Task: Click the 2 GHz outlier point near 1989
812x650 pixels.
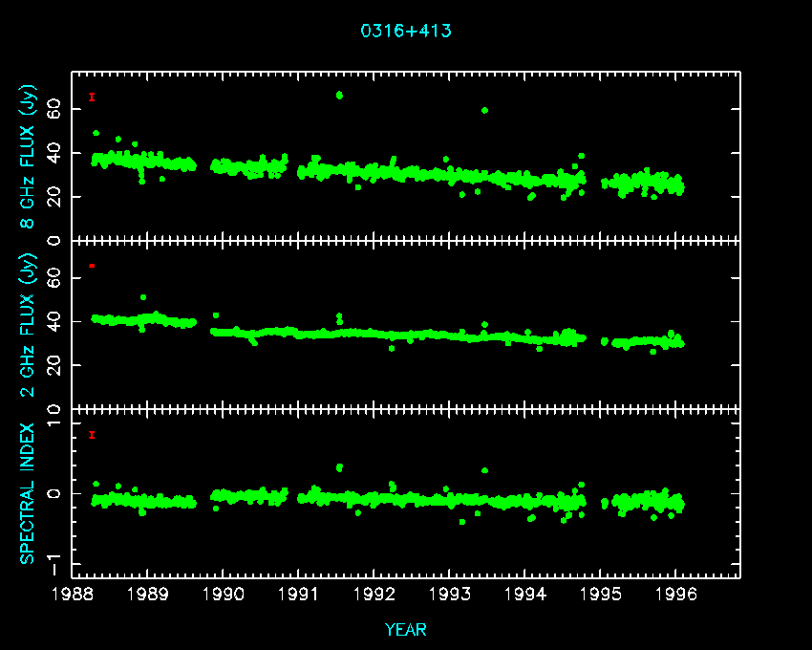Action: pos(143,297)
